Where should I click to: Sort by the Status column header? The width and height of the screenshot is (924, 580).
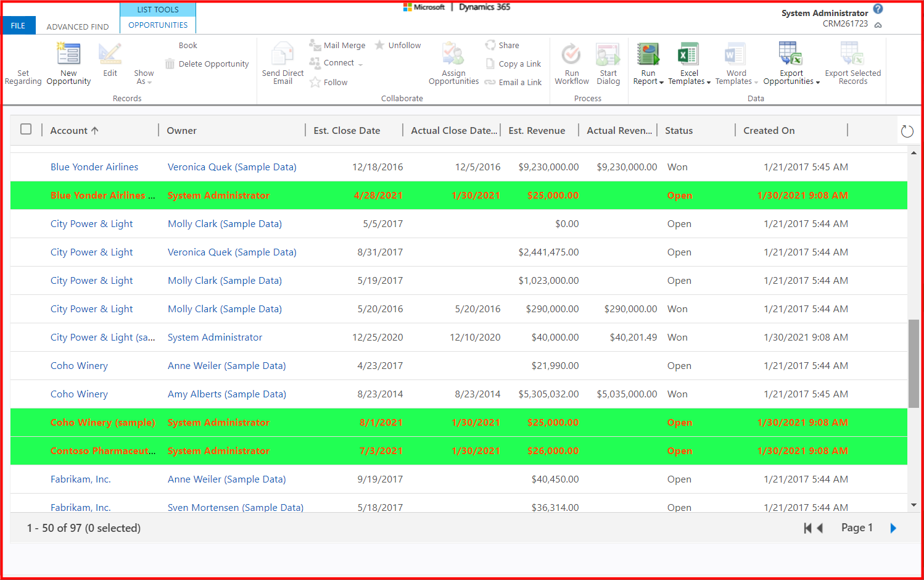point(679,131)
